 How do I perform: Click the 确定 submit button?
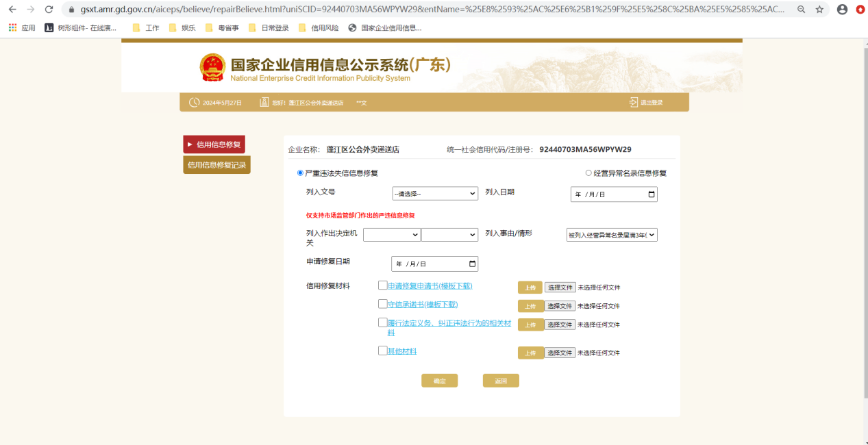click(x=439, y=380)
